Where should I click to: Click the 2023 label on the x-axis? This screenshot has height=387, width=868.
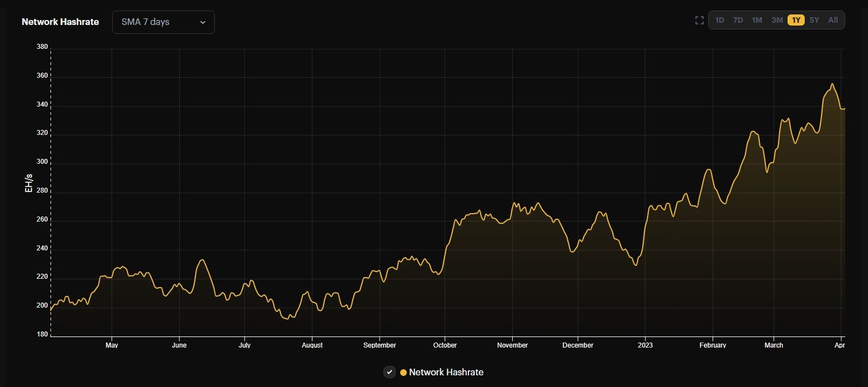645,345
